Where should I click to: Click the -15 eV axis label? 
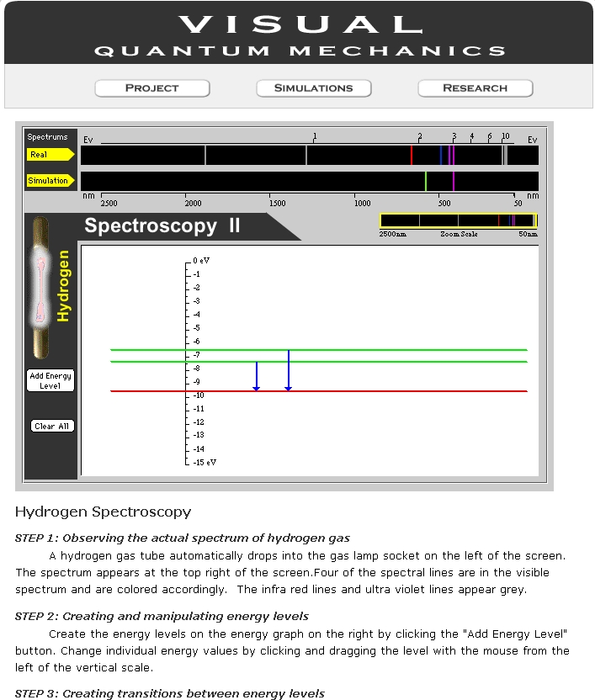[205, 463]
